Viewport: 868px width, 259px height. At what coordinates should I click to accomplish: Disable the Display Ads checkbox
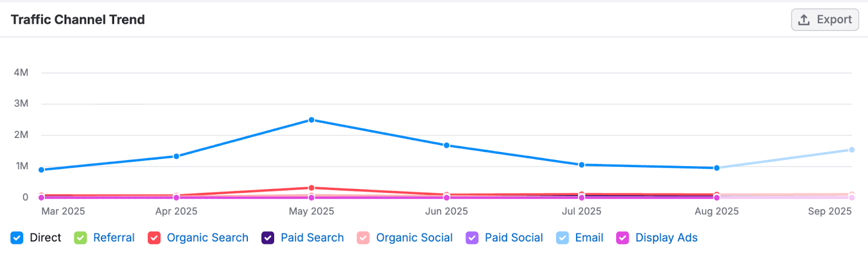pos(623,238)
